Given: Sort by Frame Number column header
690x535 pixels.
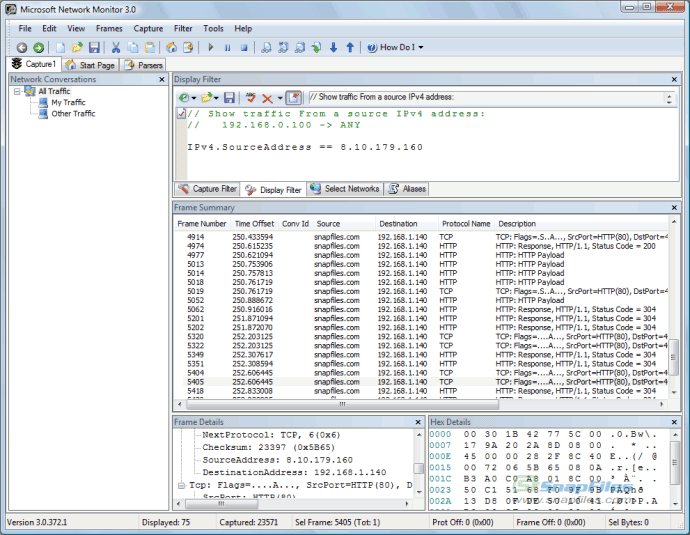Looking at the screenshot, I should click(202, 224).
